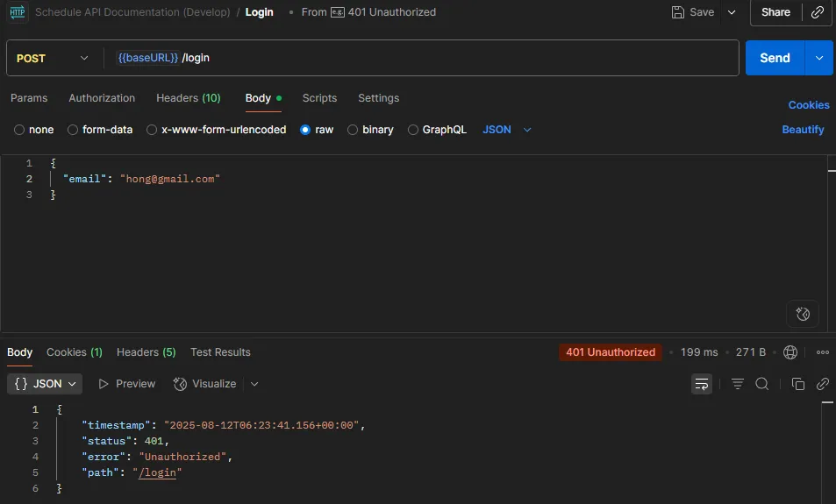Click the link icon beside Share
This screenshot has width=836, height=504.
(x=817, y=12)
